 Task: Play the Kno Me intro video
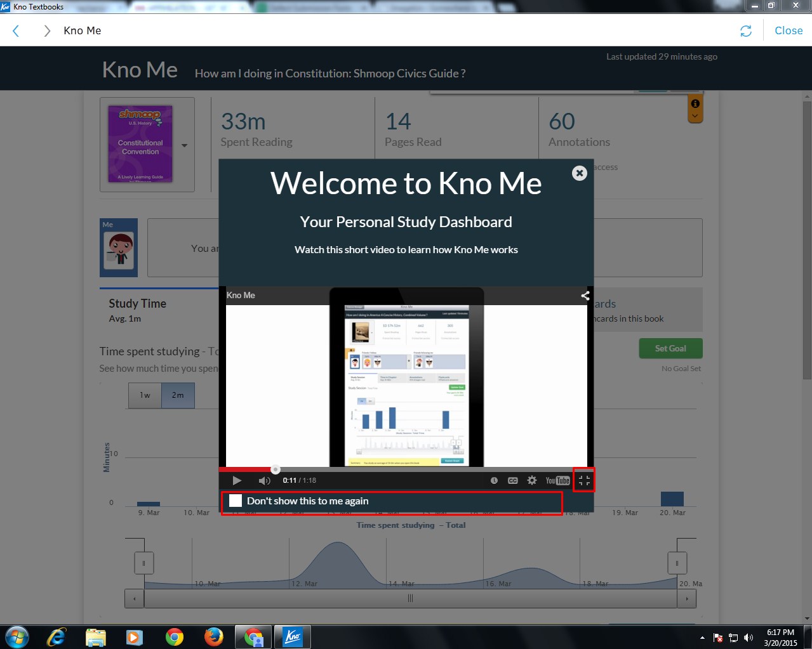[x=237, y=480]
